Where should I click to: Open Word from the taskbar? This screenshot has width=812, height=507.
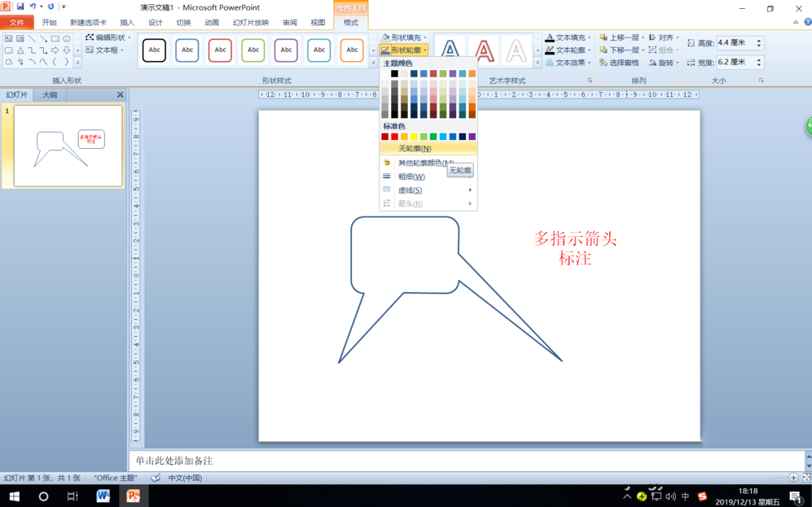[103, 496]
